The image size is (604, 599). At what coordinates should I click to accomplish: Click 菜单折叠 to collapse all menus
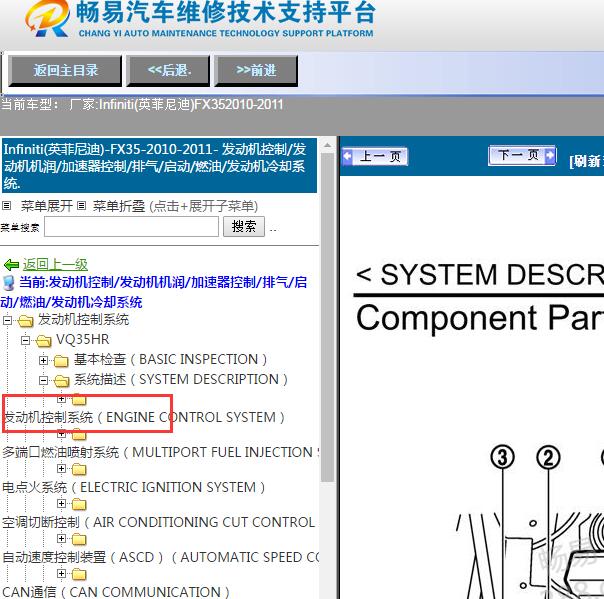[x=119, y=206]
